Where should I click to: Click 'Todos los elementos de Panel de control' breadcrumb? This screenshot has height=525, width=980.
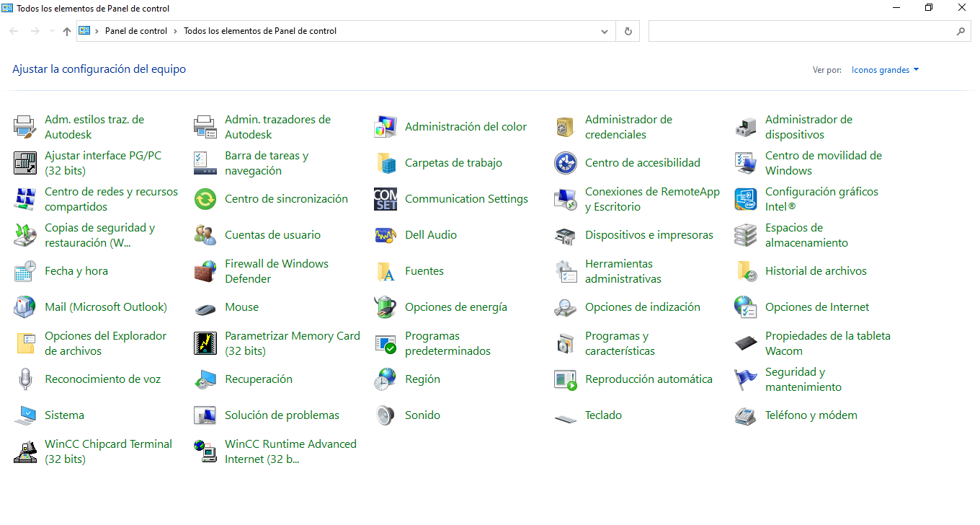point(260,31)
